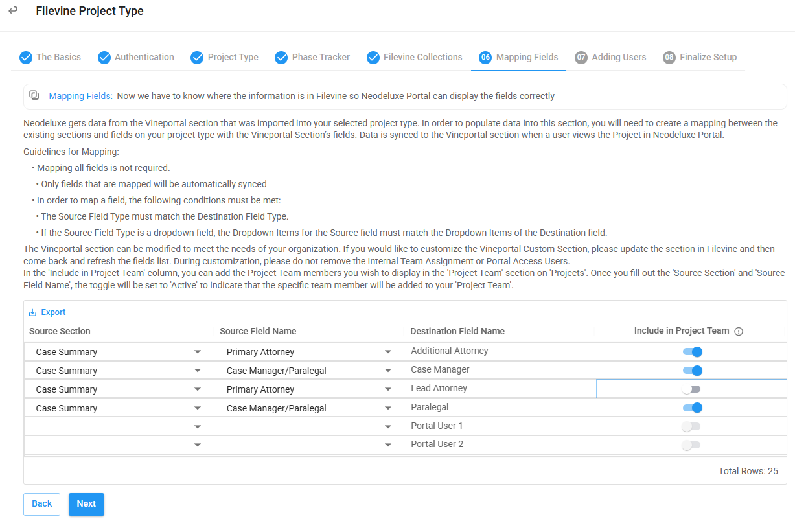The height and width of the screenshot is (532, 795).
Task: Click the checkmark icon for Project Type step
Action: (197, 58)
